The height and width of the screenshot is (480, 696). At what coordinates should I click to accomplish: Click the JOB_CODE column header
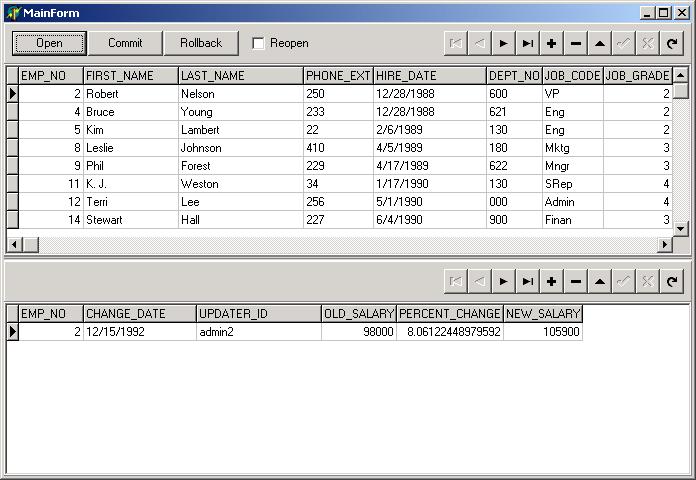[x=573, y=75]
